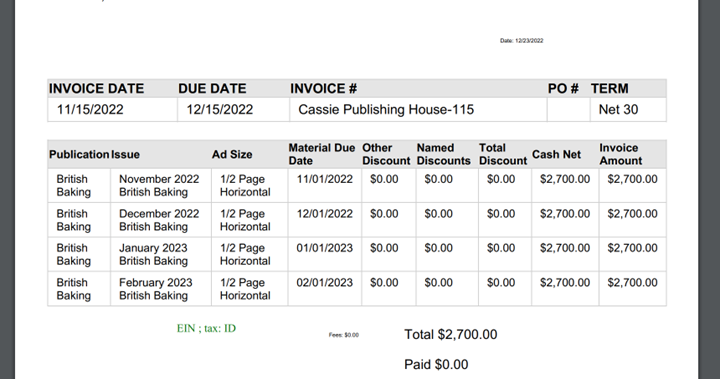Click the INVOICE DATE header
Viewport: 720px width, 379px height.
(x=96, y=88)
